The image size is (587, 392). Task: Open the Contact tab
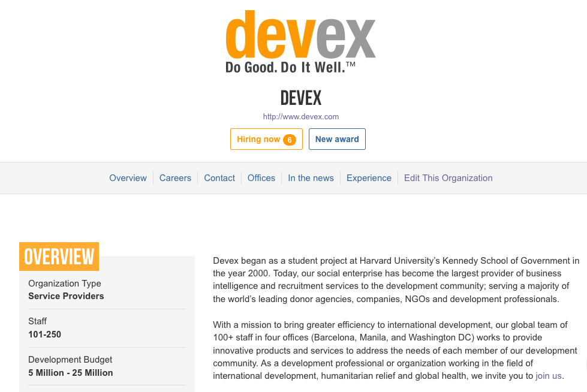[219, 178]
